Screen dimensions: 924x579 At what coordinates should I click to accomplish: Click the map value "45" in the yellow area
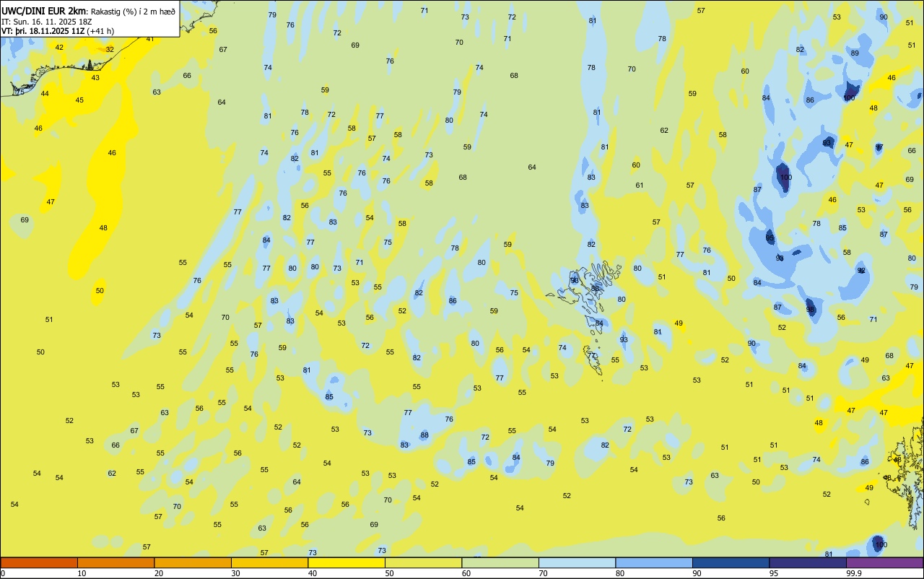coord(79,100)
